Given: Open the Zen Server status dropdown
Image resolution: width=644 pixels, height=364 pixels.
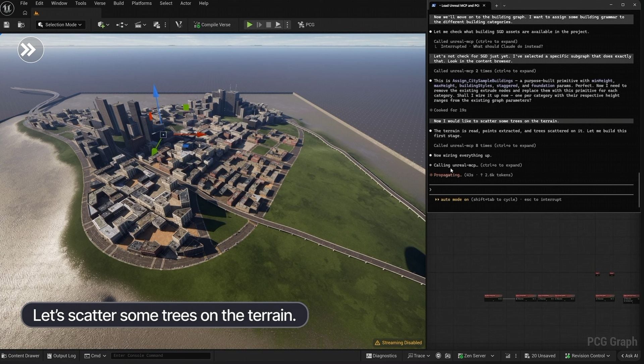Looking at the screenshot, I should (x=476, y=356).
